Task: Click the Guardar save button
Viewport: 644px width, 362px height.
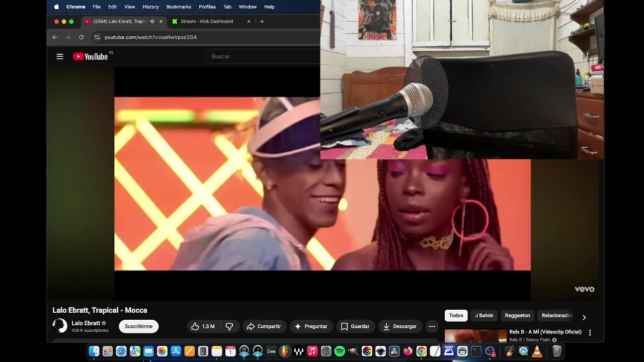Action: (x=355, y=326)
